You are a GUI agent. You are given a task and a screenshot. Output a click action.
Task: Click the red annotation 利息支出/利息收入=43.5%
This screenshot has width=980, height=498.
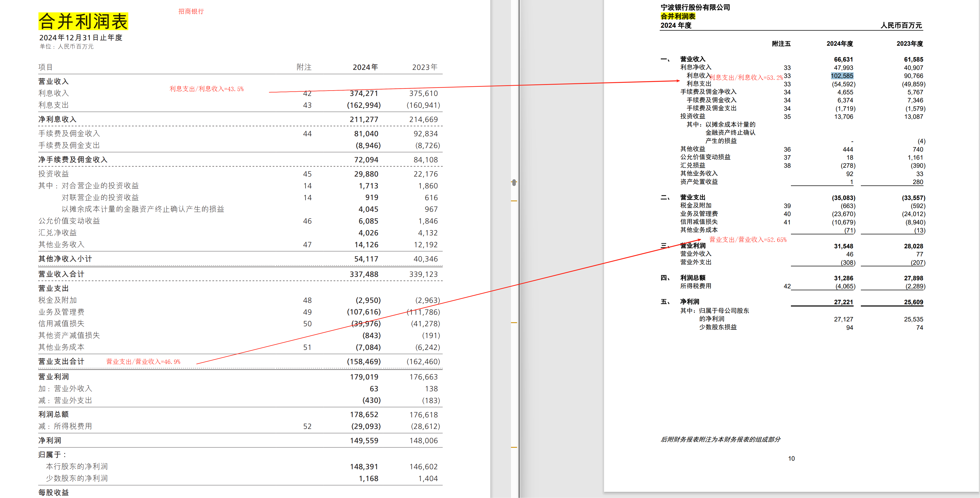coord(206,89)
